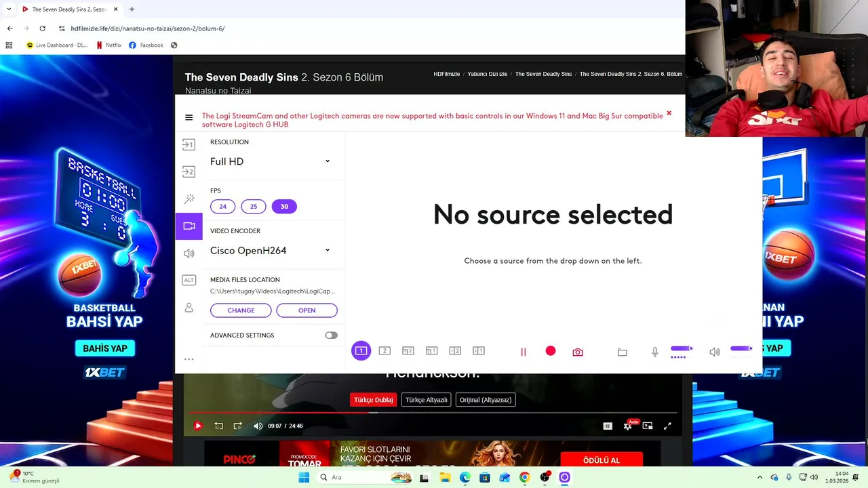Mute the speaker icon in Logi Capture
Viewport: 868px width, 488px height.
point(715,352)
